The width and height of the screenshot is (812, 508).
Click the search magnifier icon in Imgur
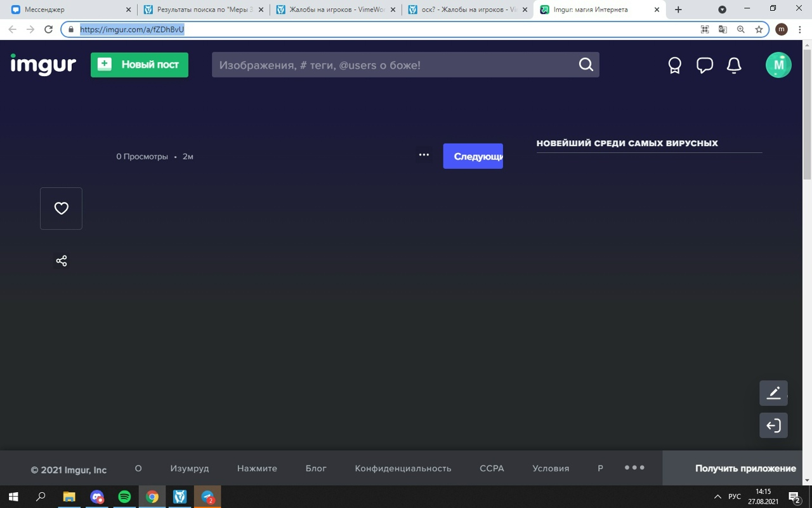coord(586,65)
